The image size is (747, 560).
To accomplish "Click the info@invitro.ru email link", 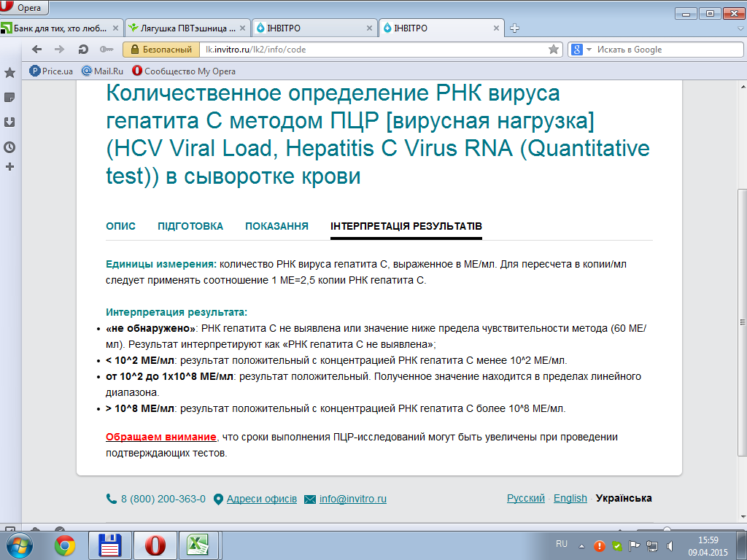I will point(352,499).
